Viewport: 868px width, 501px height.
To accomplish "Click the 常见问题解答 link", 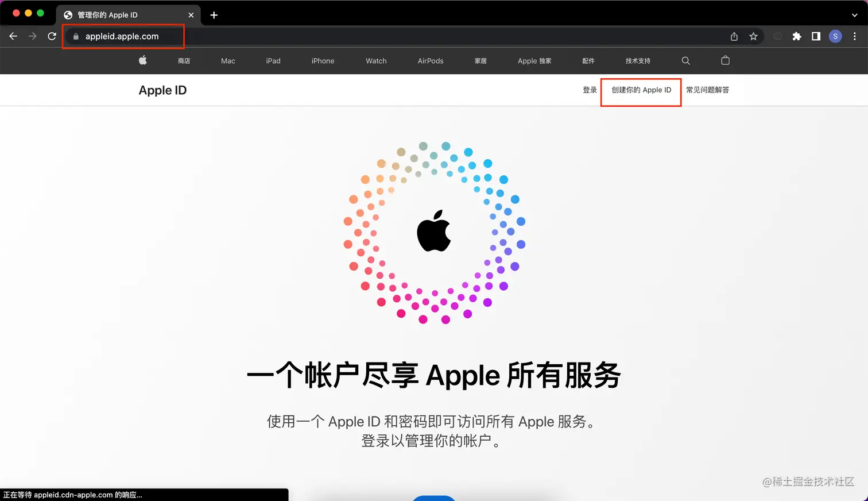I will [707, 90].
